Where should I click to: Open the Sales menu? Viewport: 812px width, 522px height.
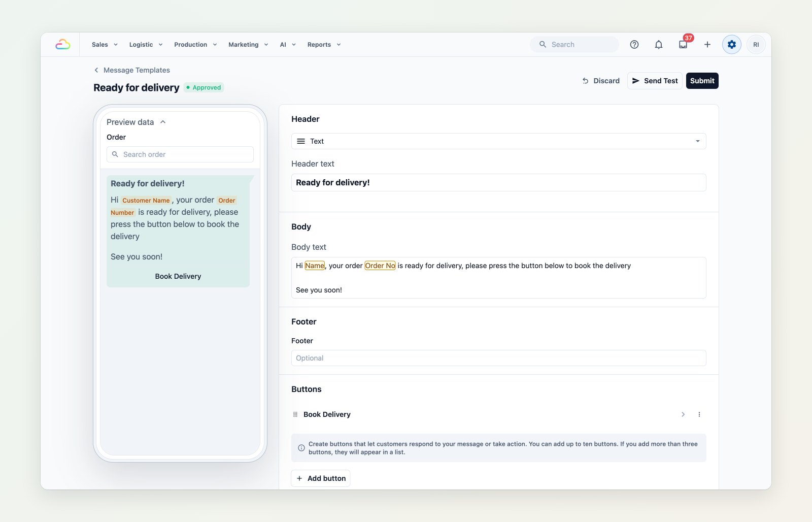pyautogui.click(x=105, y=45)
